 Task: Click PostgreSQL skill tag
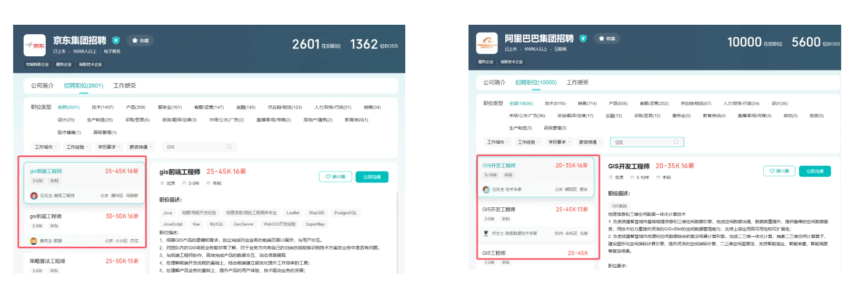pos(345,213)
